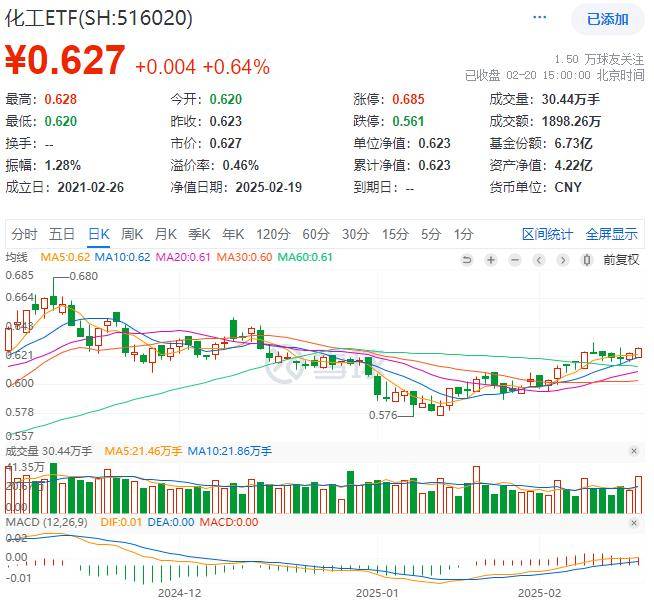Click the 均线 moving average label
Screen dimensions: 654x609
[19, 258]
